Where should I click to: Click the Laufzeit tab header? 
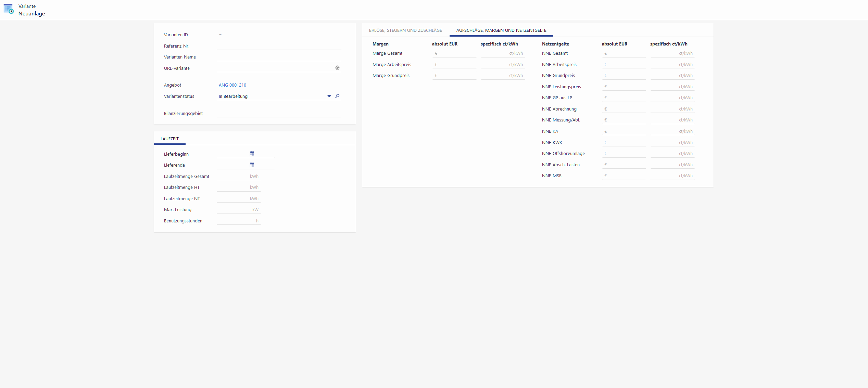tap(169, 139)
